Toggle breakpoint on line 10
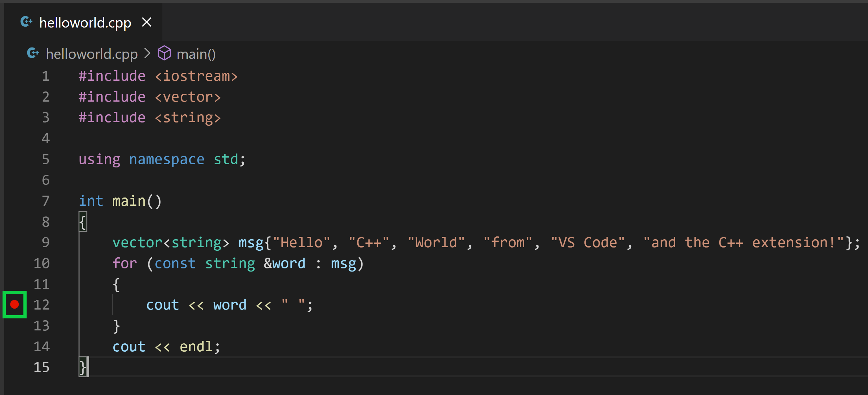This screenshot has width=868, height=395. 15,263
